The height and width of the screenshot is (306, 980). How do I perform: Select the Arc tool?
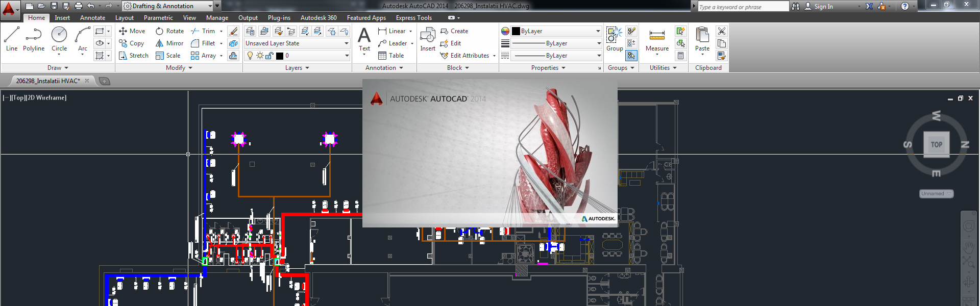(83, 39)
